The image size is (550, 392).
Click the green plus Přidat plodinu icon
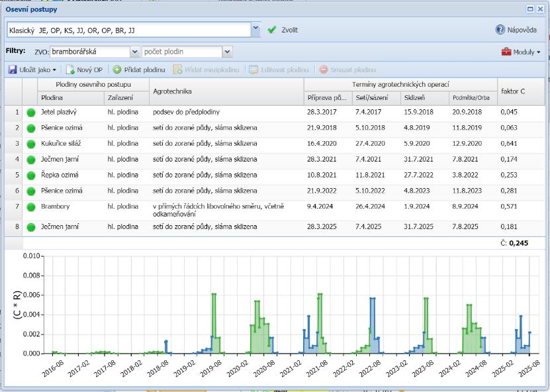click(x=116, y=70)
